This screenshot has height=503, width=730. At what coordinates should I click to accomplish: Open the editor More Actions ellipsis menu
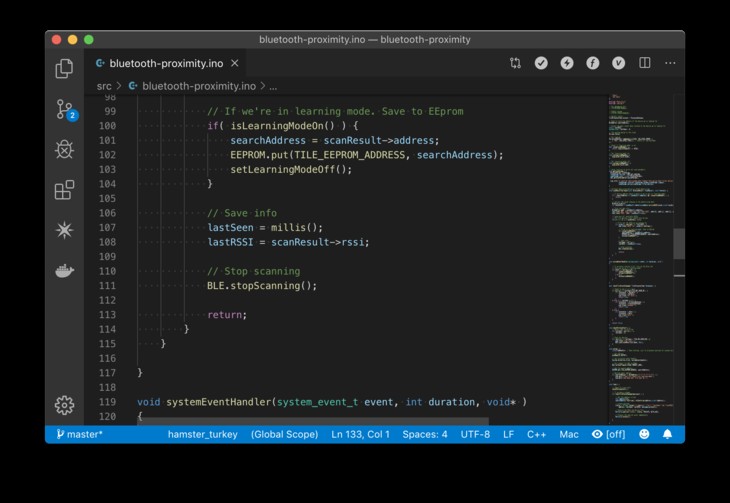pyautogui.click(x=670, y=63)
